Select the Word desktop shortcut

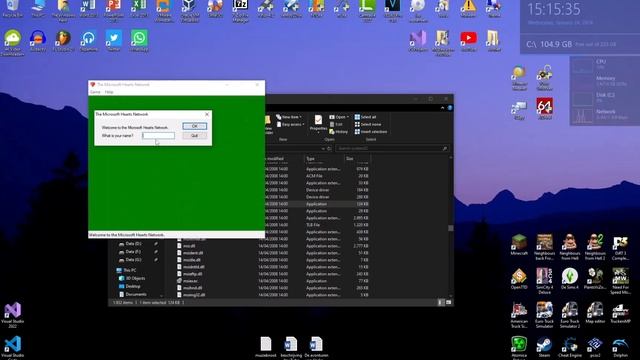point(89,8)
